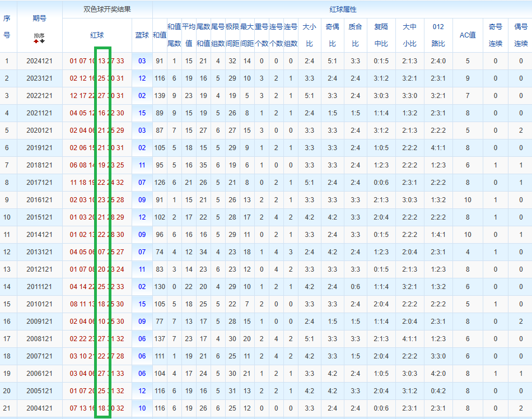Image resolution: width=532 pixels, height=419 pixels.
Task: Click the 质合比 column header
Action: pyautogui.click(x=355, y=35)
